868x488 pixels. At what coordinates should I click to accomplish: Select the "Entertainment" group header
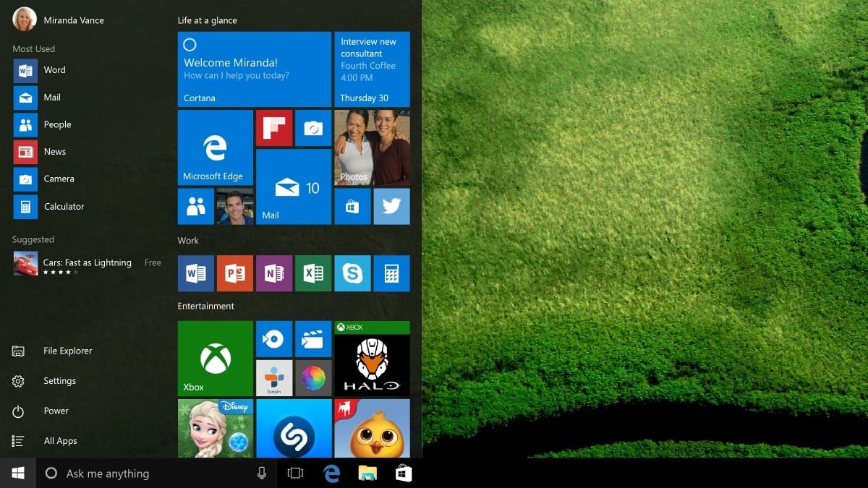(x=206, y=306)
